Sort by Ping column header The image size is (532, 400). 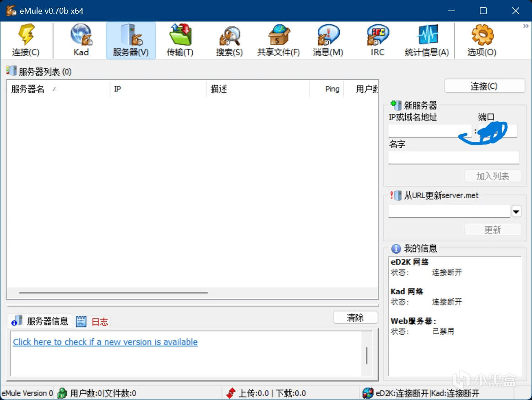tap(326, 89)
